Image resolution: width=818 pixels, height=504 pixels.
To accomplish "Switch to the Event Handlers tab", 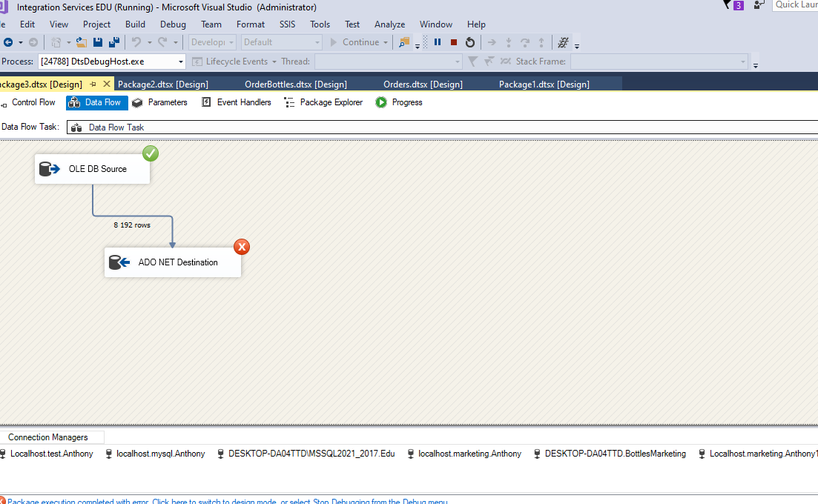I will point(237,102).
